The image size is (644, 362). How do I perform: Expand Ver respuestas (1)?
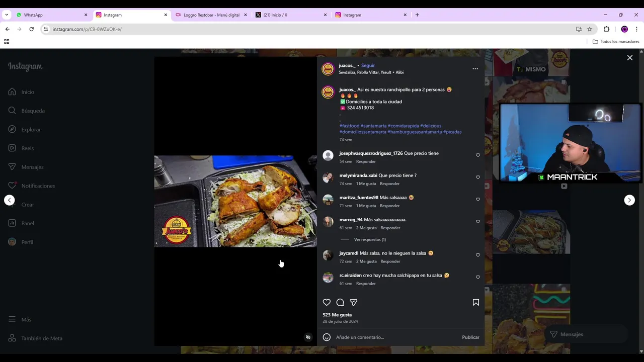[x=370, y=240]
